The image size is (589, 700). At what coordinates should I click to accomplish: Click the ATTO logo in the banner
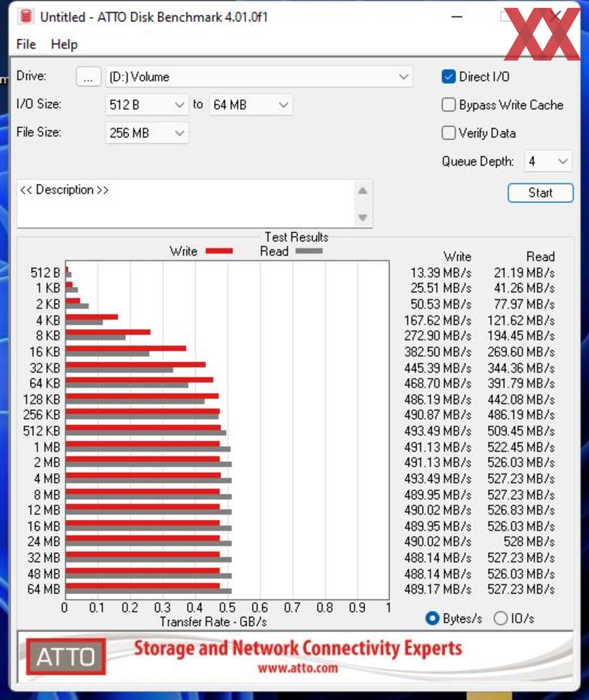(x=66, y=657)
